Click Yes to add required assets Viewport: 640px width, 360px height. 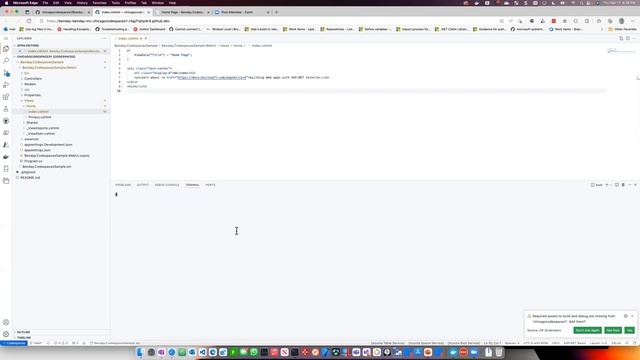[629, 330]
